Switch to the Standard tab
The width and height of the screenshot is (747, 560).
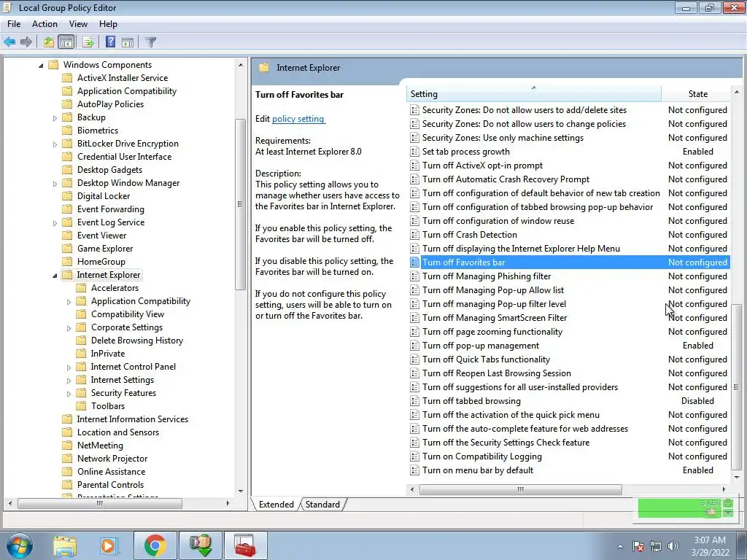point(322,505)
